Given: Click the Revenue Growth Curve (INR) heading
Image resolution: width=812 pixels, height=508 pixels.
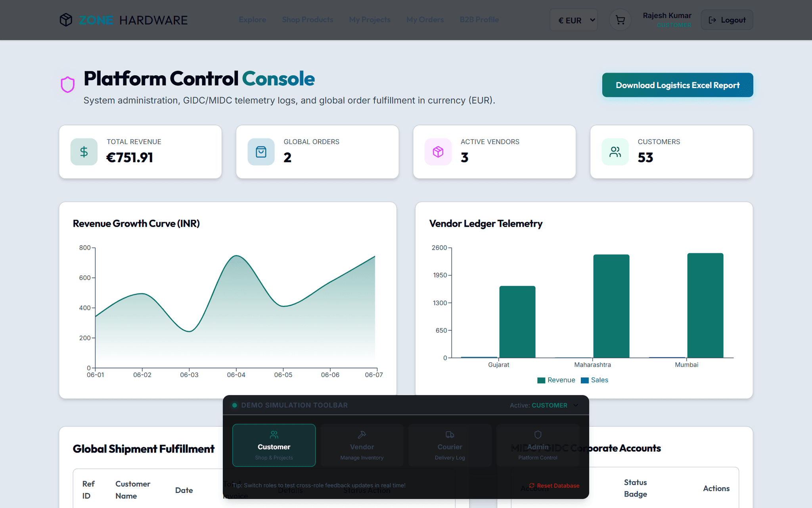Looking at the screenshot, I should pos(136,223).
